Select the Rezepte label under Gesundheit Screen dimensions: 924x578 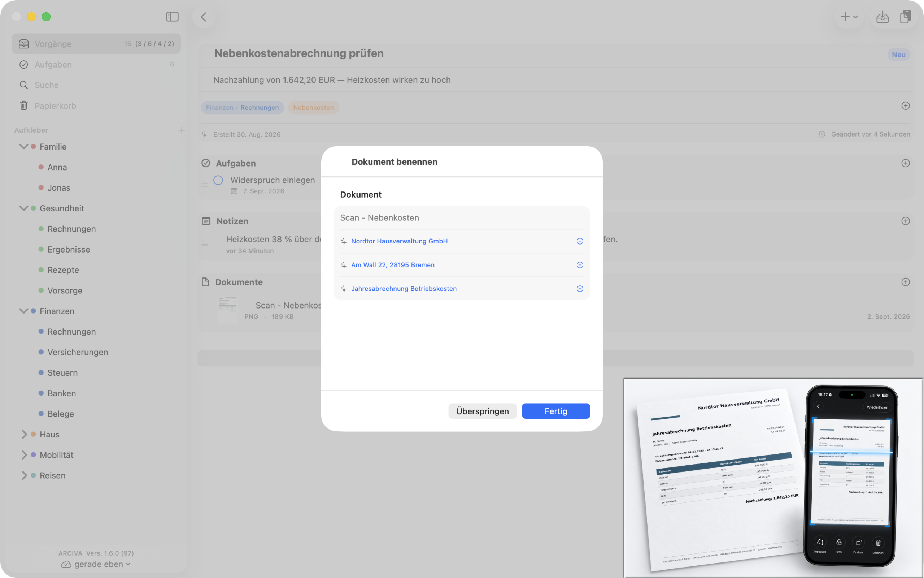click(63, 270)
